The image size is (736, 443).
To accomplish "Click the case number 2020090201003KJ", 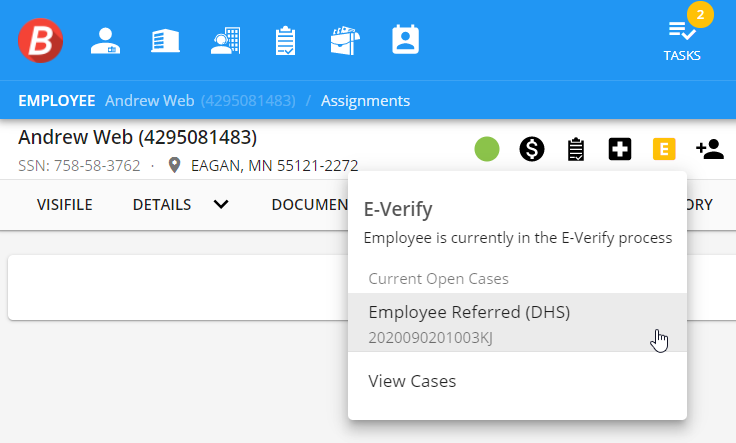I will (430, 337).
